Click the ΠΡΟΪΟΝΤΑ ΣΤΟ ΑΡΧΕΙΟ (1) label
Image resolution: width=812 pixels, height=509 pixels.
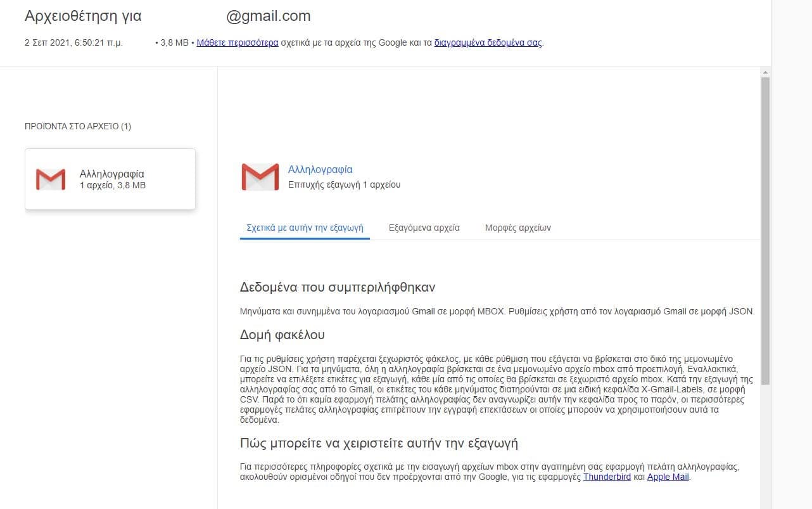78,126
